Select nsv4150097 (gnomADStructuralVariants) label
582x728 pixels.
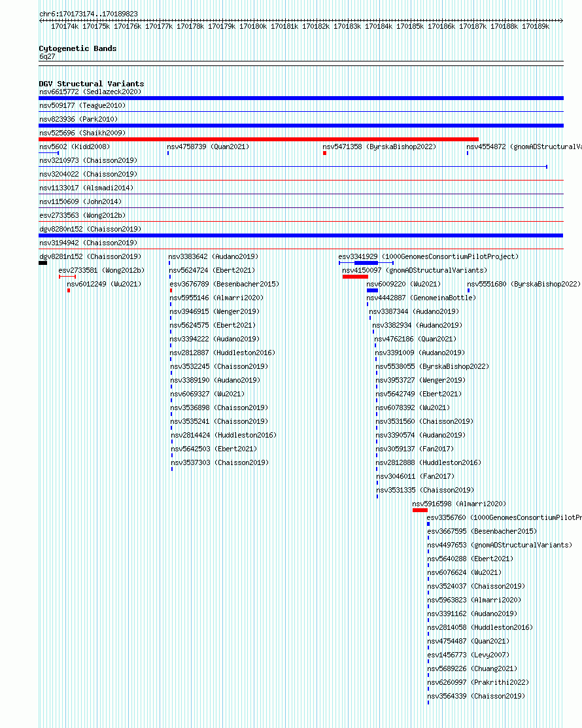pos(415,270)
